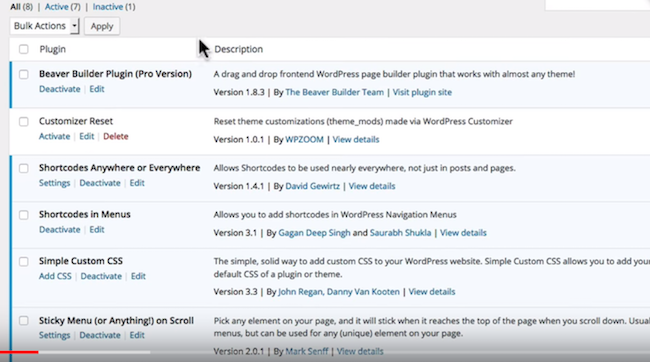The width and height of the screenshot is (650, 362).
Task: Tick the Shortcodes in Menus checkbox
Action: coord(24,215)
